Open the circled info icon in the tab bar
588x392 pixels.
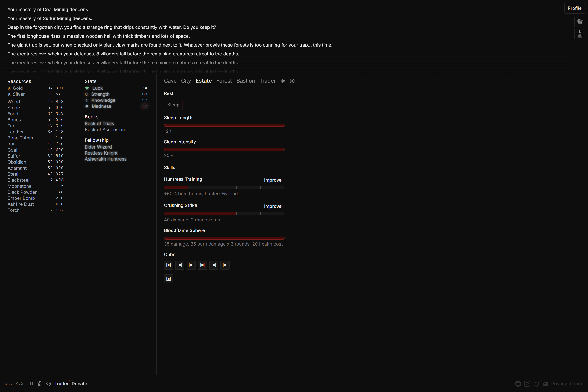coord(292,81)
